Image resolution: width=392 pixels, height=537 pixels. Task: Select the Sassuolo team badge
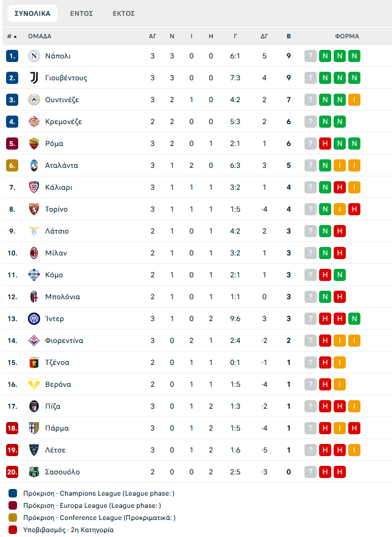pyautogui.click(x=34, y=472)
